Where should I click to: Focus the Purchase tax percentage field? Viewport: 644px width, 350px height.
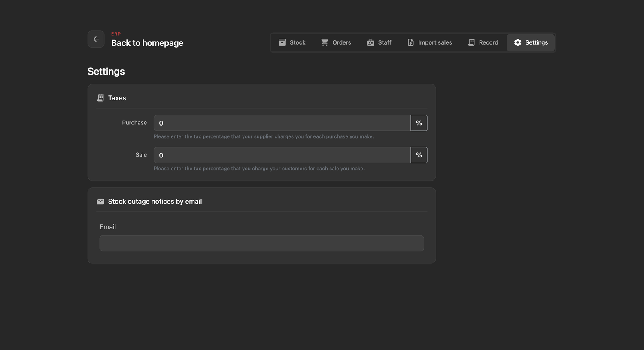click(x=282, y=123)
